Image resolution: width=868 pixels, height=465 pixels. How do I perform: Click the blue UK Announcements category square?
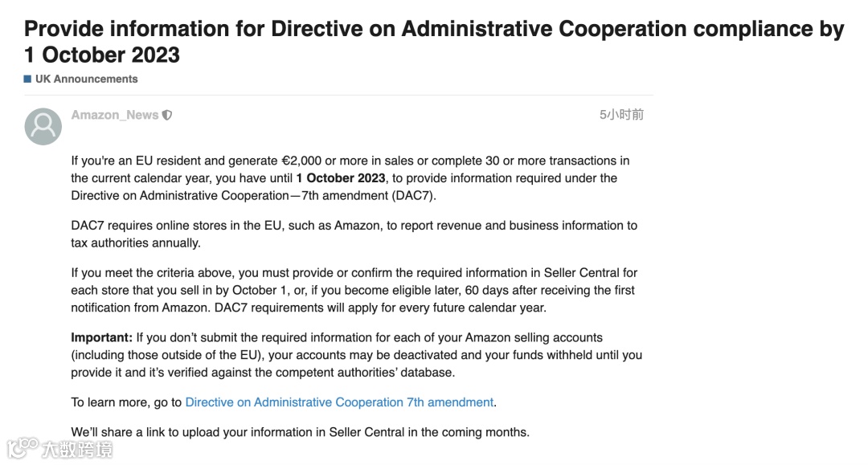(x=27, y=79)
